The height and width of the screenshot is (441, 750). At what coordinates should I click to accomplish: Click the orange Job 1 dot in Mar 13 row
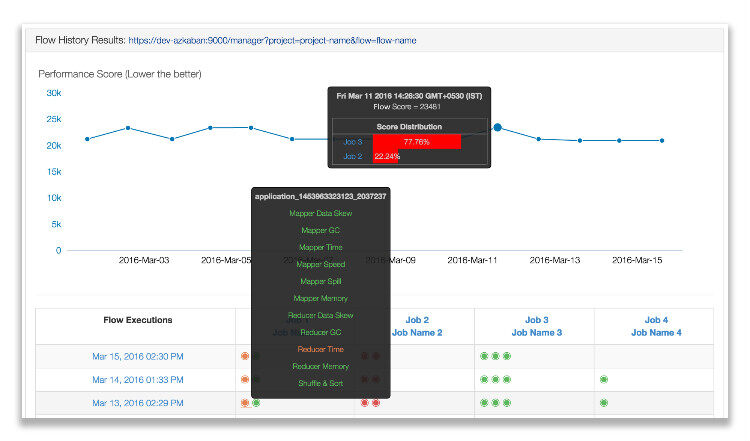(x=245, y=403)
